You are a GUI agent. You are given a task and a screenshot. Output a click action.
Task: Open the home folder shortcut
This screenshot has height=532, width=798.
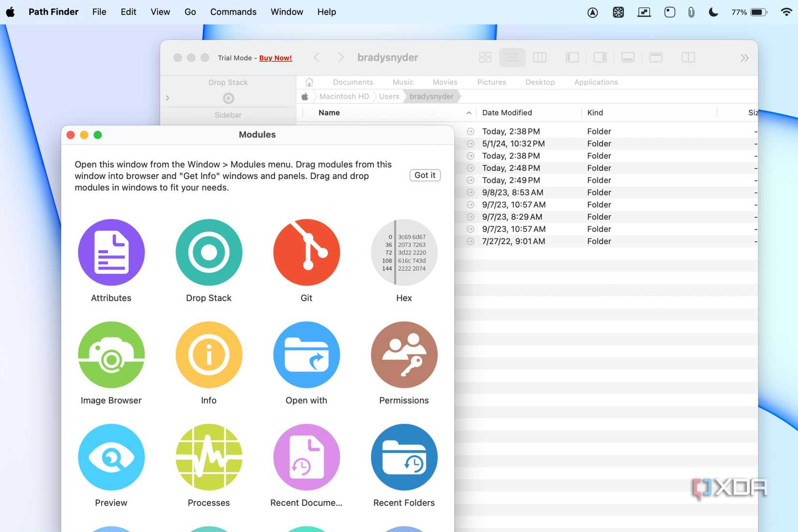[x=310, y=82]
